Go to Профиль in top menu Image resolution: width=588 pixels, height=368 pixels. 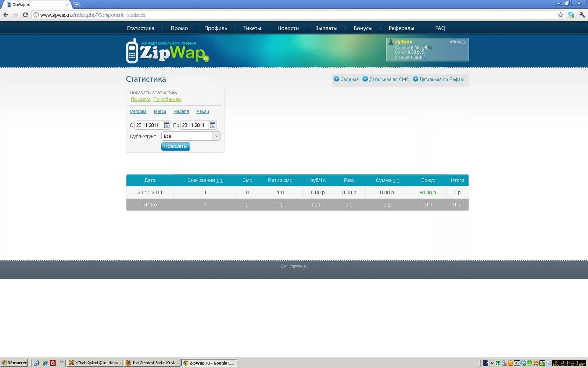click(x=216, y=28)
